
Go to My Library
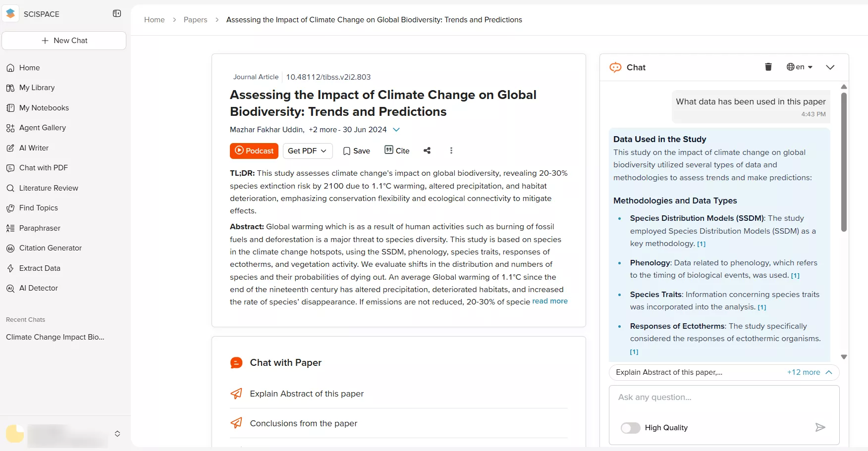pyautogui.click(x=37, y=88)
